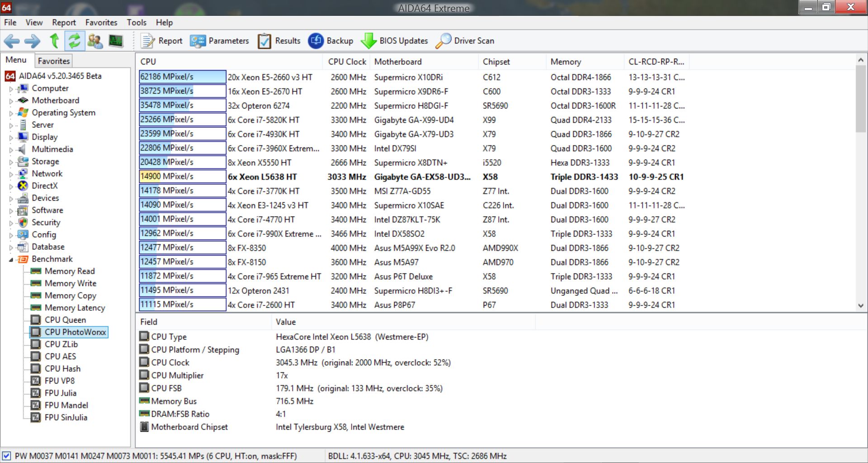Viewport: 868px width, 463px height.
Task: Expand the Multimedia tree node
Action: point(11,150)
